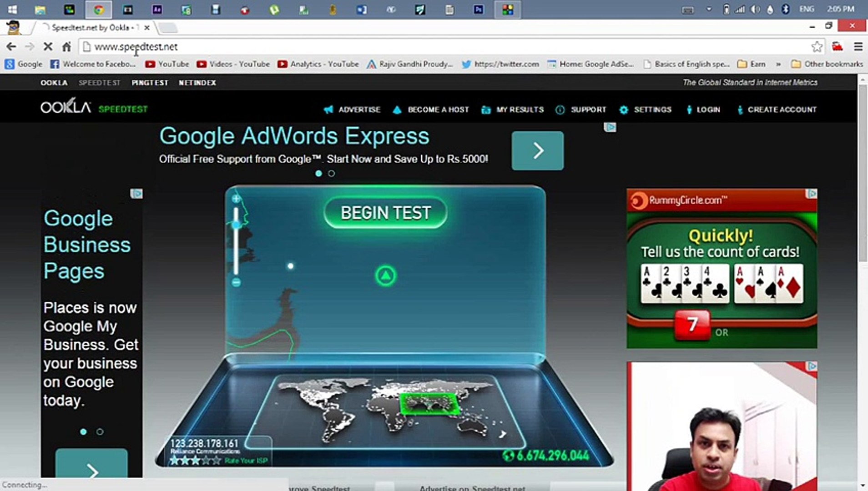Open File Explorer from taskbar

[x=40, y=10]
